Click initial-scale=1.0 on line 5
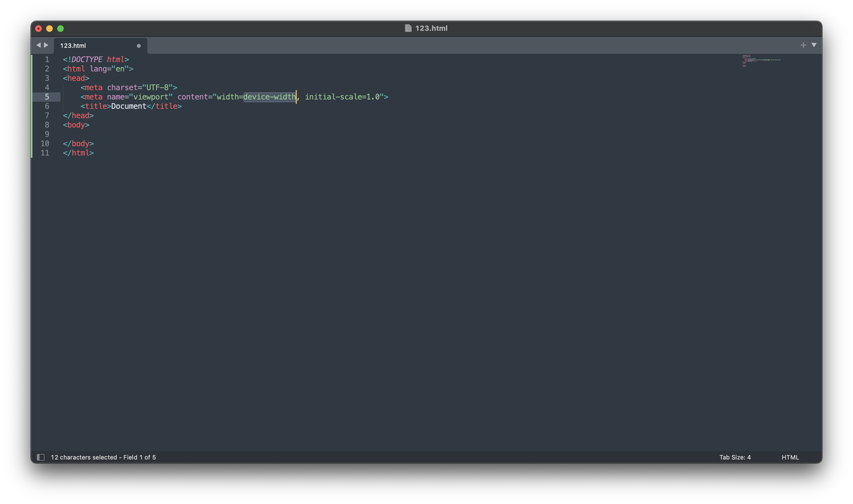The height and width of the screenshot is (504, 853). click(x=342, y=97)
